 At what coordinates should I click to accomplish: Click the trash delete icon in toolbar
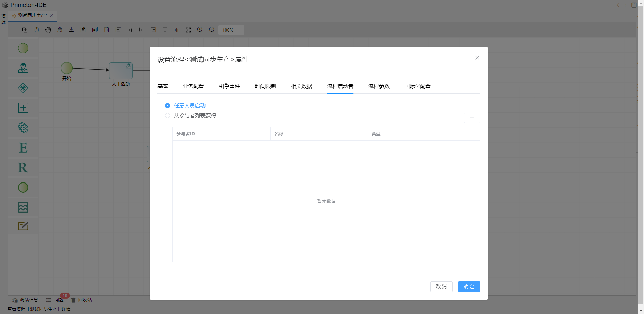click(x=107, y=30)
